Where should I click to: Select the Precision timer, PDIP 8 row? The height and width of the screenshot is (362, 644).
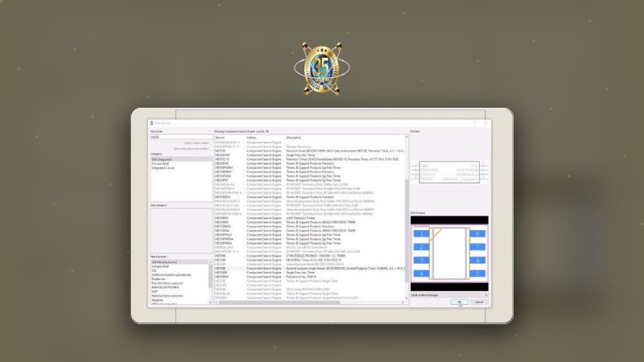pyautogui.click(x=310, y=277)
